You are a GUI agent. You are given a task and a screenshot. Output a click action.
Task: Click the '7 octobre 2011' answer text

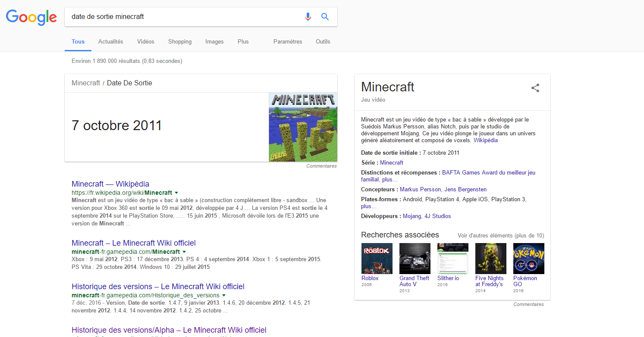(x=116, y=125)
